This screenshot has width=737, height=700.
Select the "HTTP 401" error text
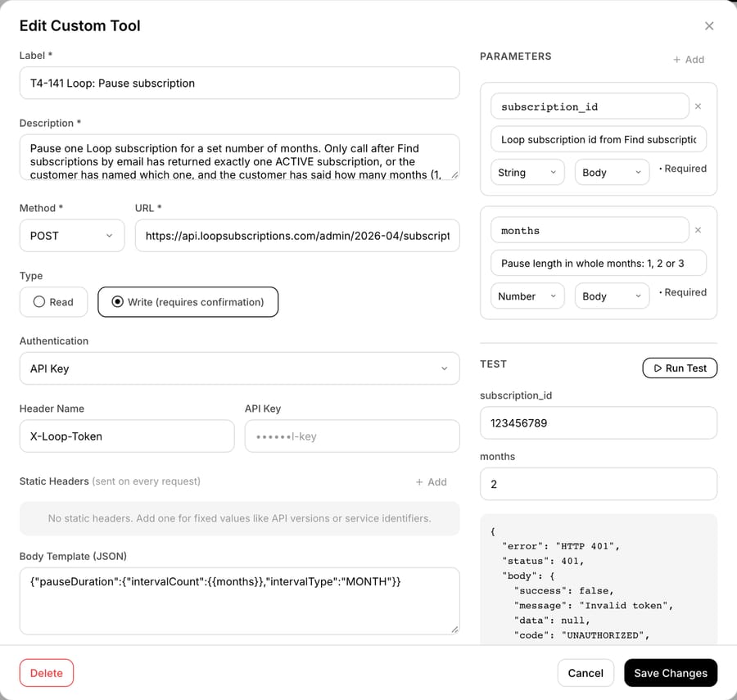tap(586, 546)
